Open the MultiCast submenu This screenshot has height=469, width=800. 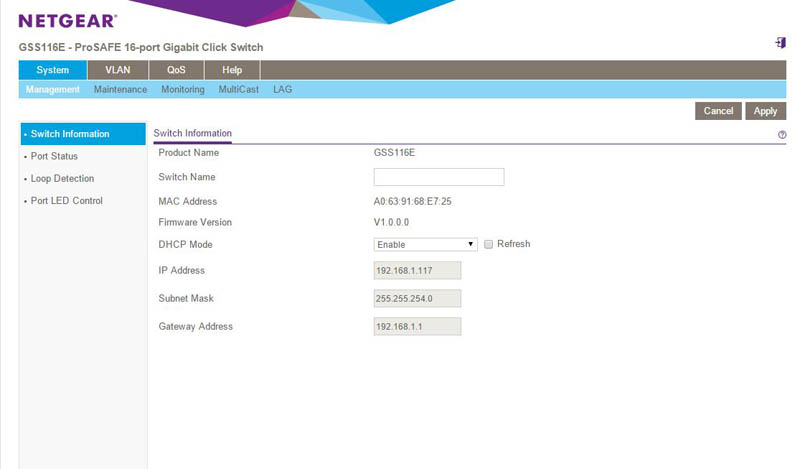[x=239, y=89]
